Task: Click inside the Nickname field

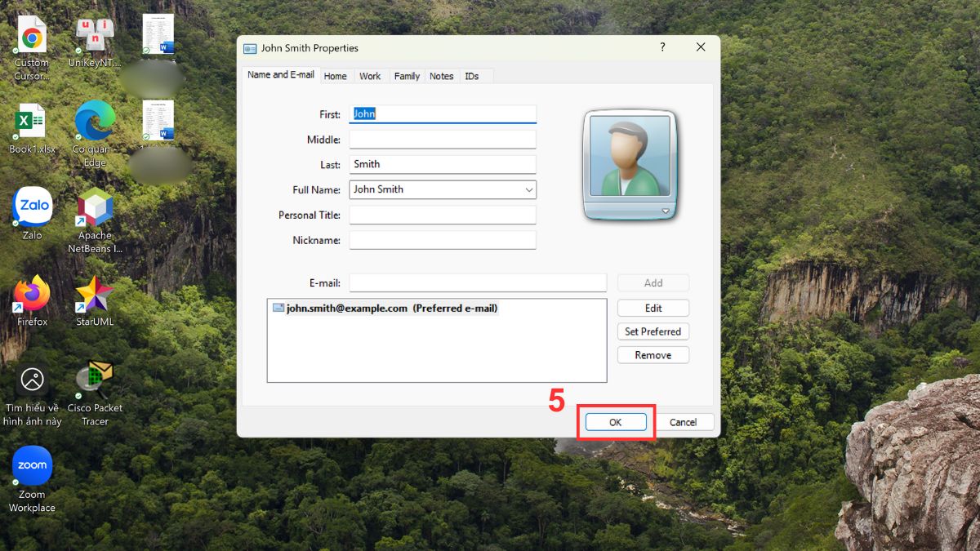Action: 442,240
